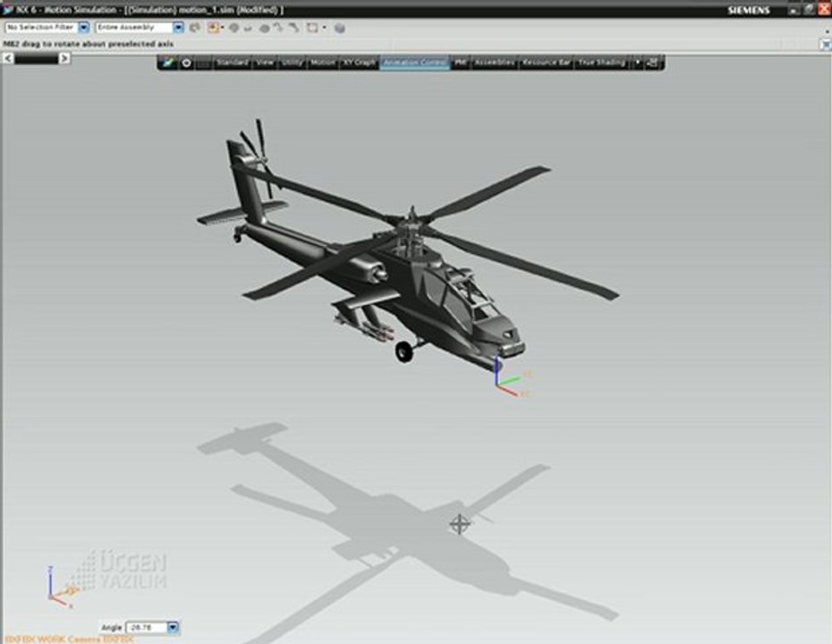832x644 pixels.
Task: Click the left arrow of horizontal scroller
Action: [x=8, y=58]
